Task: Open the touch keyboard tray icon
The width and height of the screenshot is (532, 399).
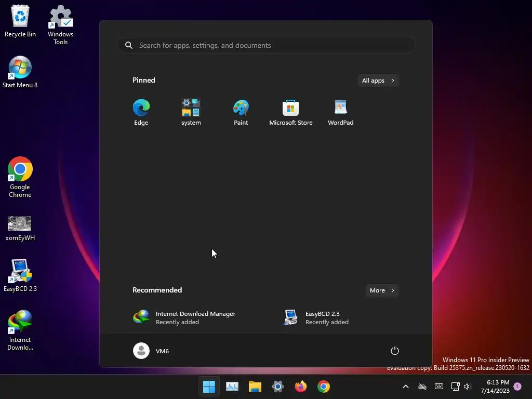Action: coord(438,387)
